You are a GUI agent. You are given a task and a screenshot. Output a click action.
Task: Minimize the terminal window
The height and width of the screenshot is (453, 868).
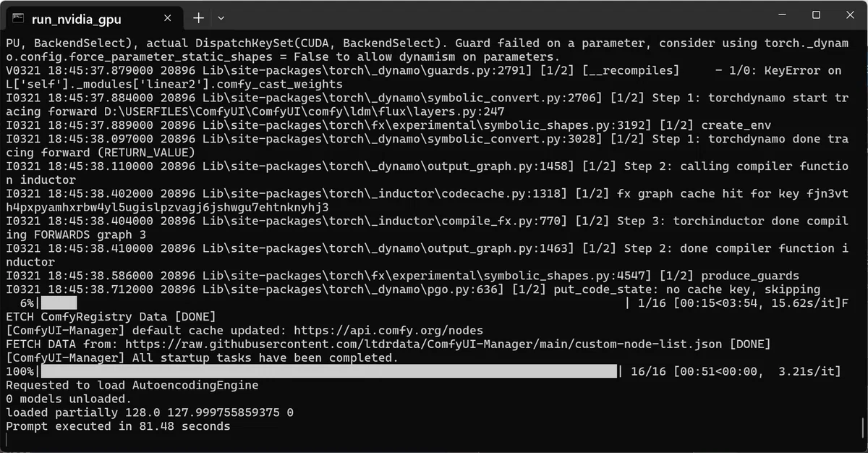click(x=782, y=14)
